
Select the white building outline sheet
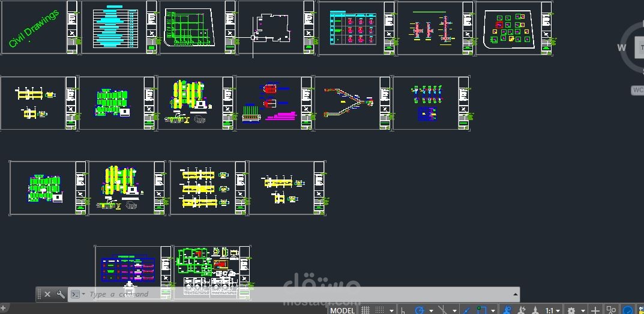[x=277, y=27]
